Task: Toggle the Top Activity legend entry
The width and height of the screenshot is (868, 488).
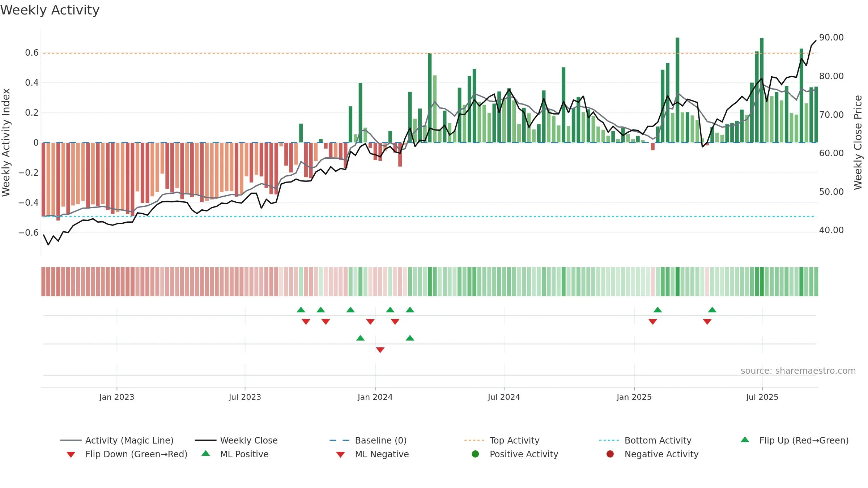Action: [x=502, y=440]
